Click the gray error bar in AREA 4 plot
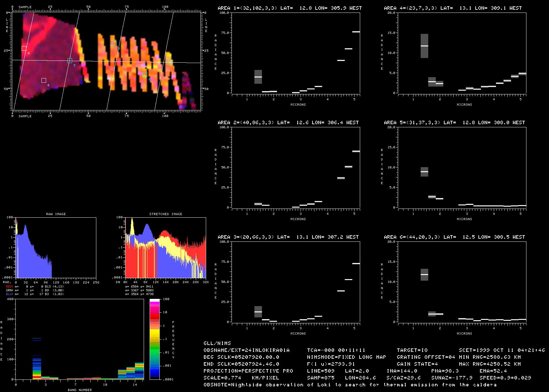 (424, 46)
